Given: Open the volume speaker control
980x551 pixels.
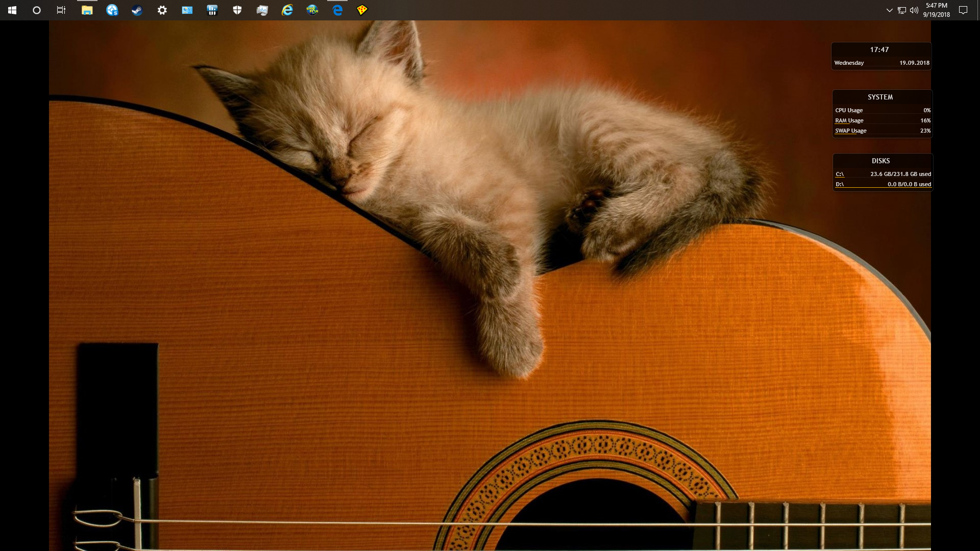Looking at the screenshot, I should [914, 10].
